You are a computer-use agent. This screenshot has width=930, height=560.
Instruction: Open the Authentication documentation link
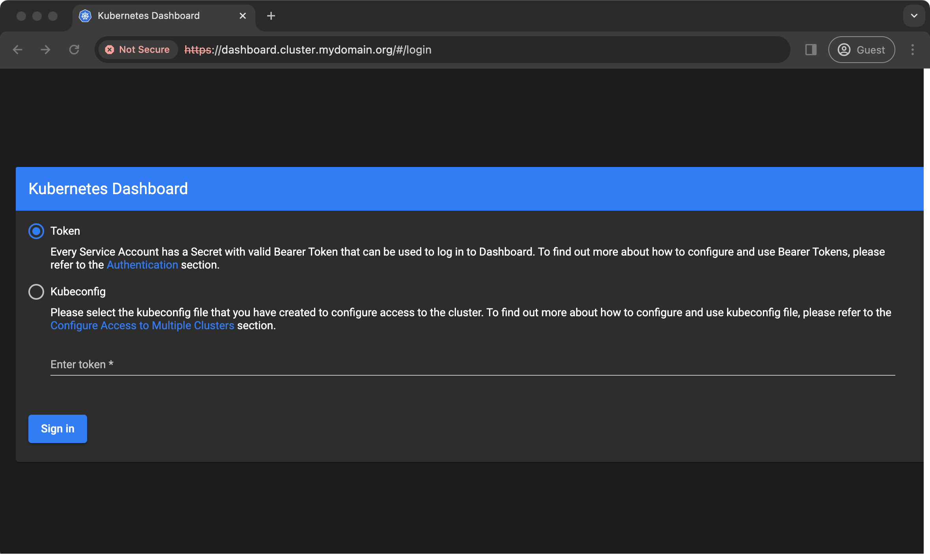click(x=142, y=265)
